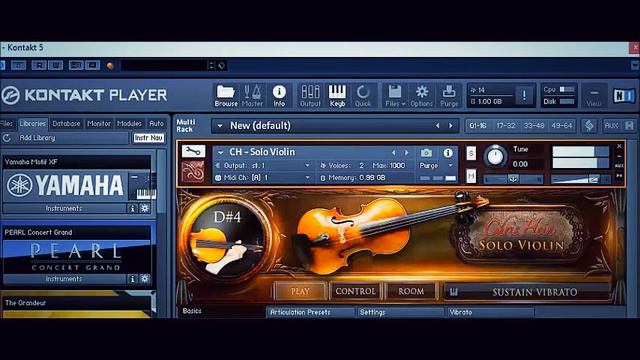640x360 pixels.
Task: Switch to the Files browser tab
Action: [7, 123]
